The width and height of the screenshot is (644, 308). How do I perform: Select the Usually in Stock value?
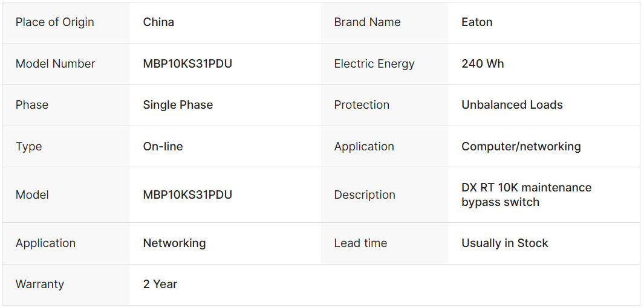tap(504, 243)
